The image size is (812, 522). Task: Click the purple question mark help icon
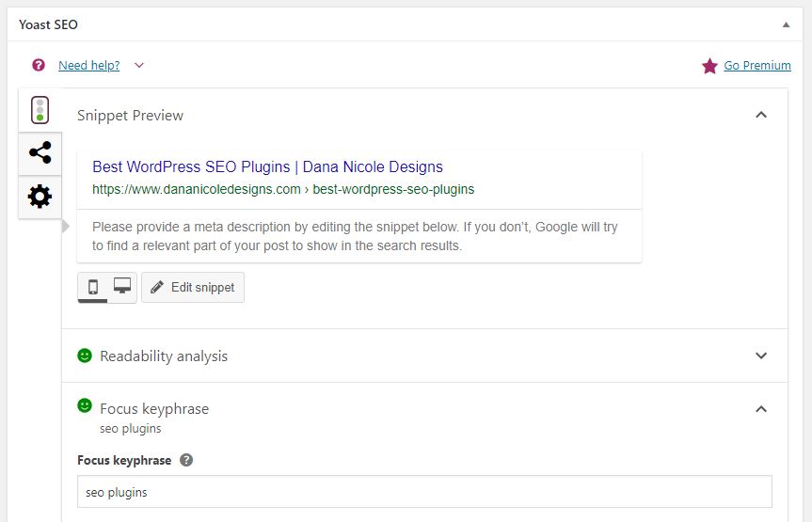point(39,65)
